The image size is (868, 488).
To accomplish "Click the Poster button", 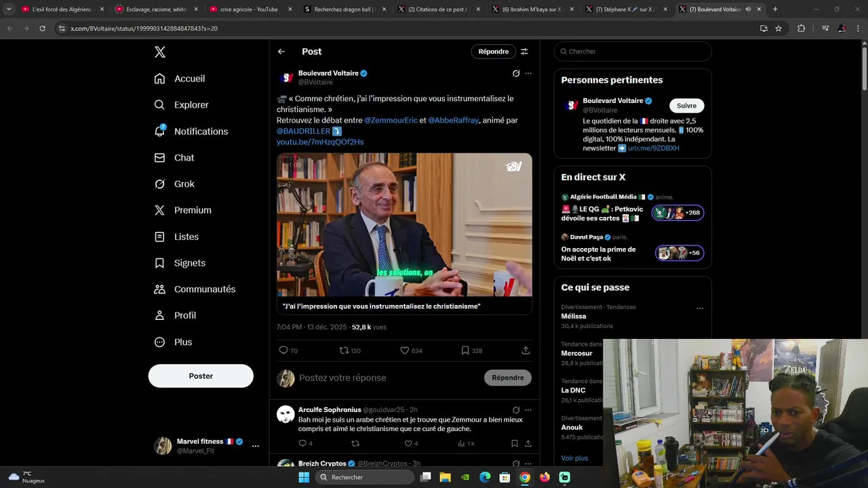I will [201, 376].
